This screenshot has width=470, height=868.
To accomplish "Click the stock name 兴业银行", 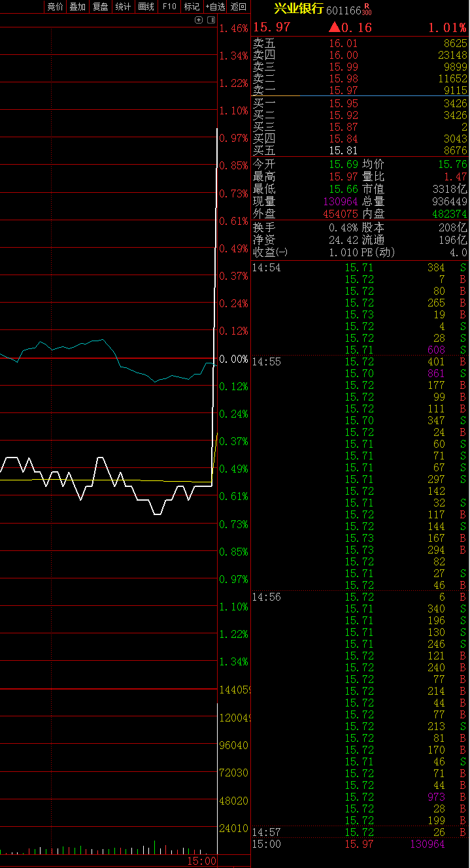I will pyautogui.click(x=298, y=8).
